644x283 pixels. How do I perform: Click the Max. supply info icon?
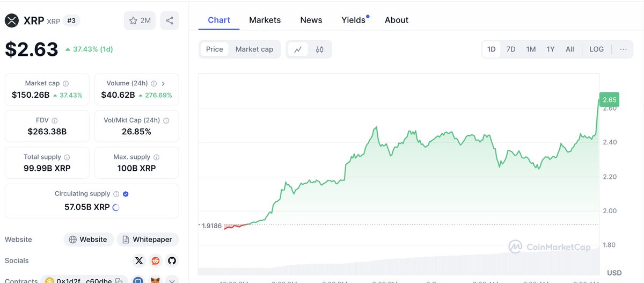coord(157,157)
